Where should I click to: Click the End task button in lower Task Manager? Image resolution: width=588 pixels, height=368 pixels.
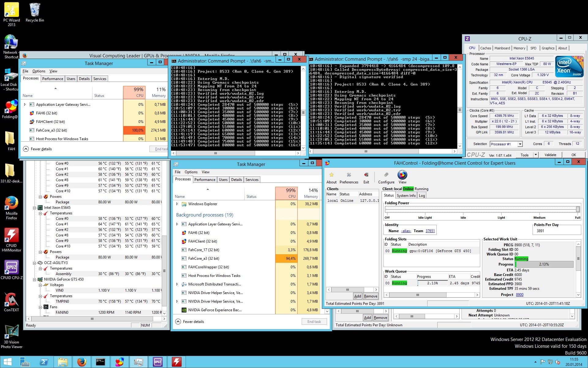(x=314, y=322)
